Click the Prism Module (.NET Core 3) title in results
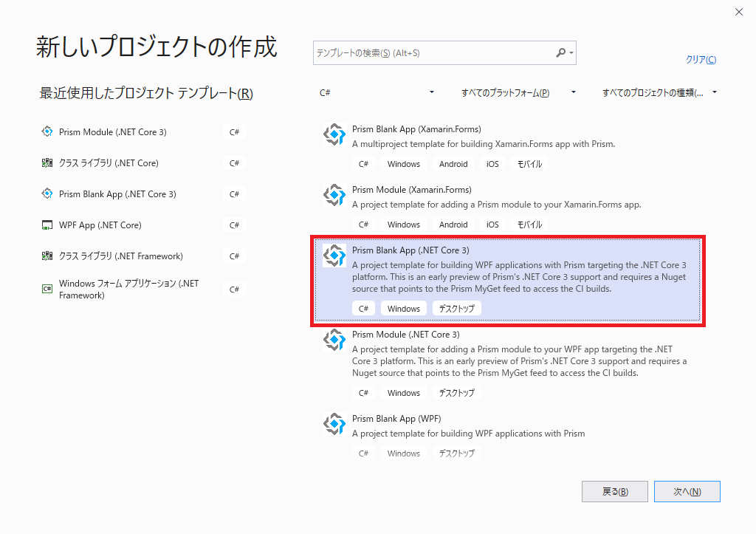Viewport: 756px width, 534px height. tap(405, 335)
